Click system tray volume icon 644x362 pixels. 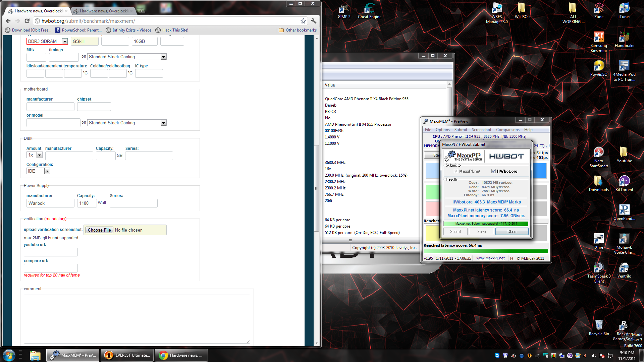pos(594,356)
